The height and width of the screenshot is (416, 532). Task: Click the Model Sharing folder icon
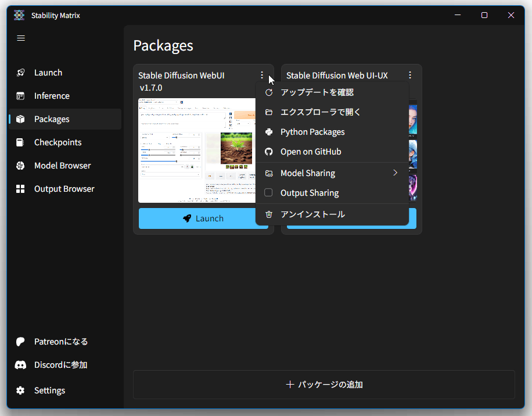[269, 173]
